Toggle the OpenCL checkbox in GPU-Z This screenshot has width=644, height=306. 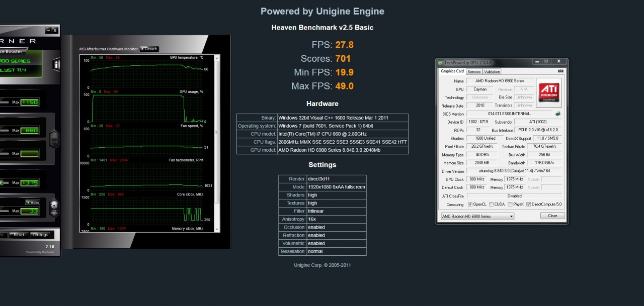[470, 205]
